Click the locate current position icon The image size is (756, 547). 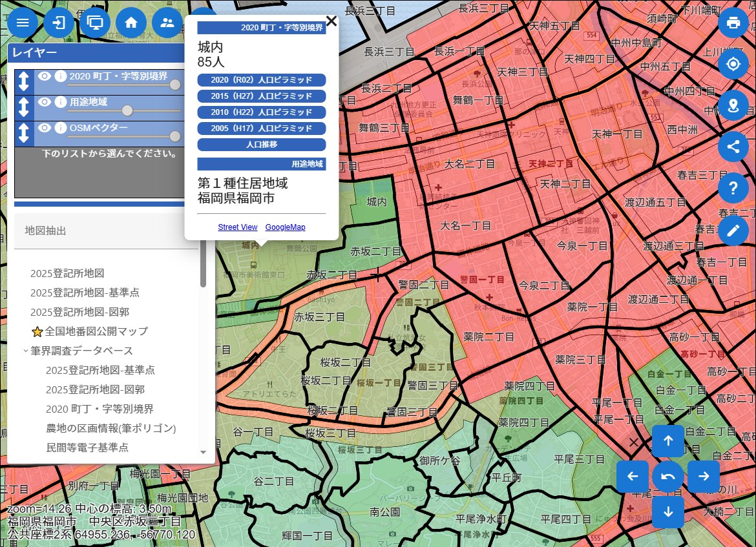[733, 65]
